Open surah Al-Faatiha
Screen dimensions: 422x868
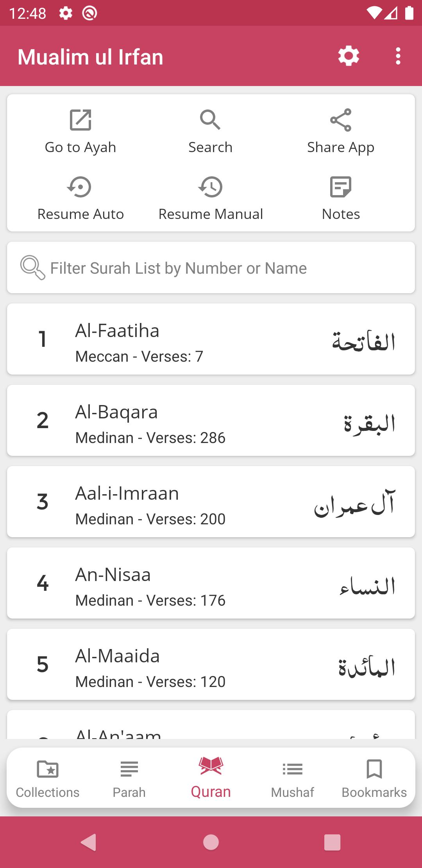(x=211, y=339)
